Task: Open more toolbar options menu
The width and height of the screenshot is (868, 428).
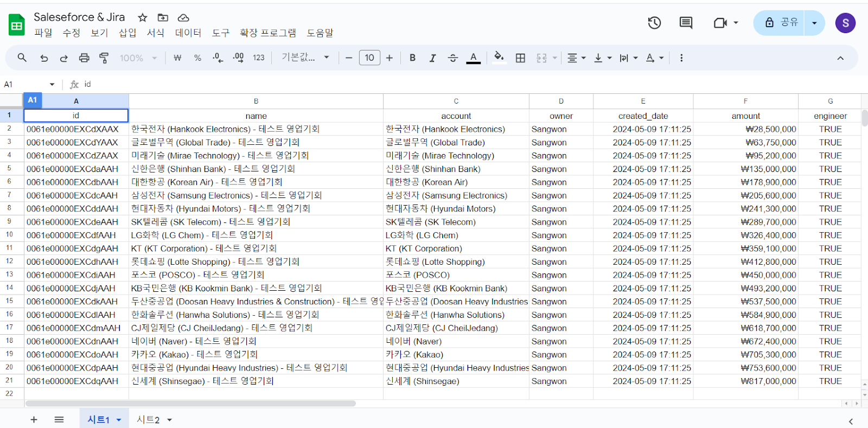Action: pos(681,58)
